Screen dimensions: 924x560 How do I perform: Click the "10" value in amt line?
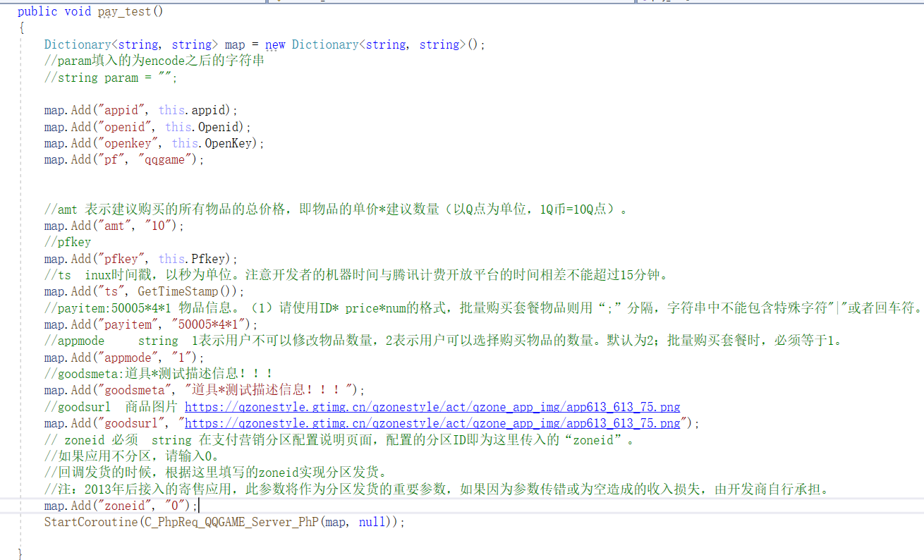(158, 226)
